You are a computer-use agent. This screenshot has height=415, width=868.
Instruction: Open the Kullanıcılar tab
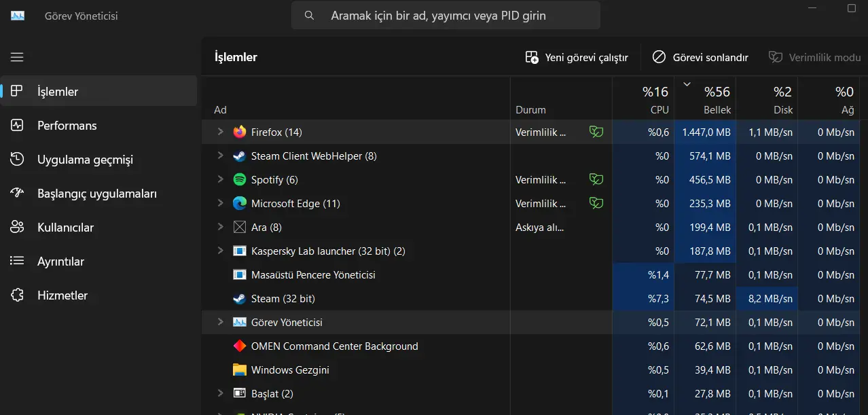pyautogui.click(x=98, y=228)
